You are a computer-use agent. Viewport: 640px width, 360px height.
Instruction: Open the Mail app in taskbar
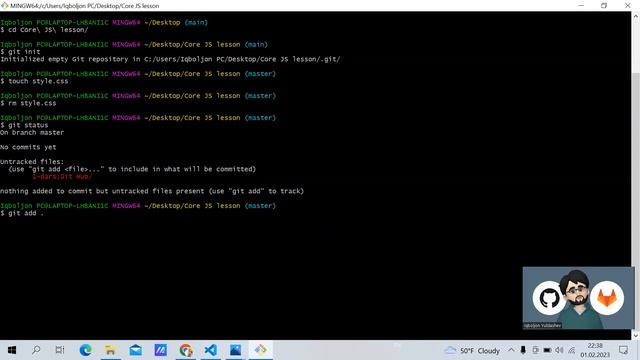coord(136,350)
